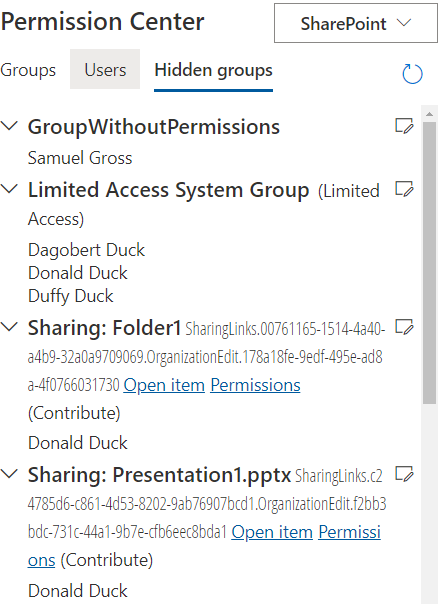
Task: Open the SharePoint dropdown
Action: [x=355, y=23]
